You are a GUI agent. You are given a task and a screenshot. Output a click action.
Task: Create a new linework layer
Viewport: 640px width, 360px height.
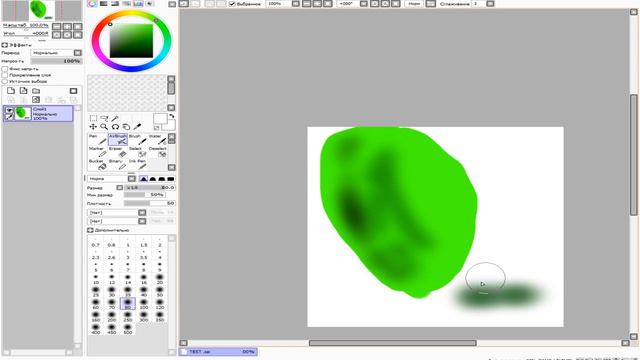tap(24, 91)
